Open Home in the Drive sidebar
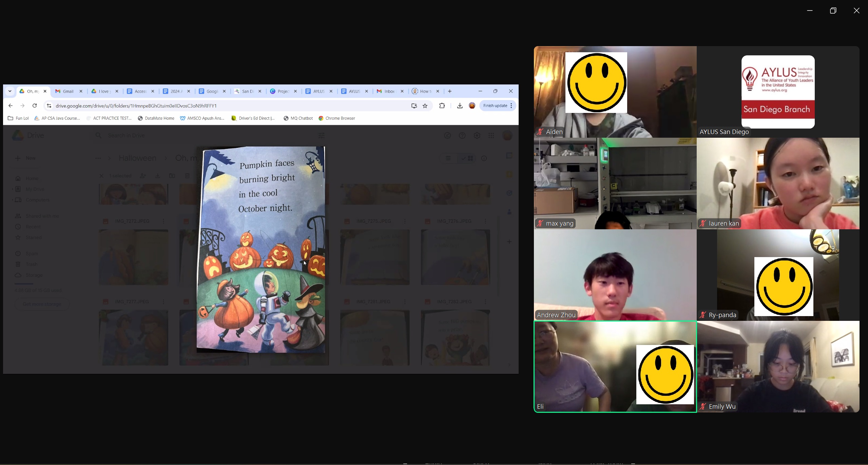Viewport: 868px width, 465px height. point(32,178)
